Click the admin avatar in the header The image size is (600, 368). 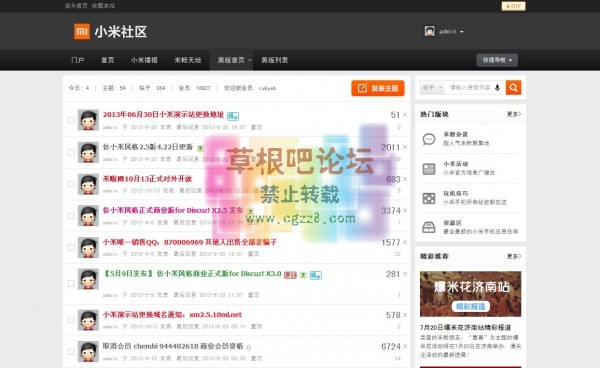[429, 31]
